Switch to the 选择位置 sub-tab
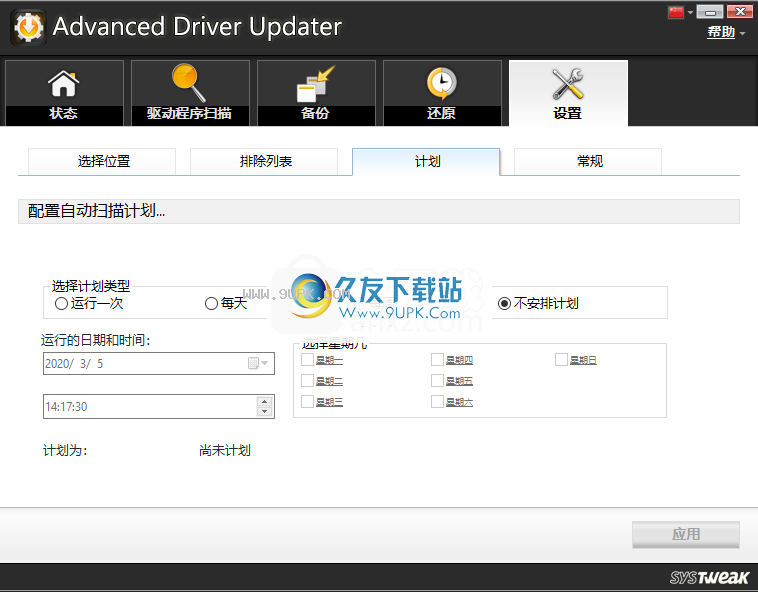758x593 pixels. [102, 161]
